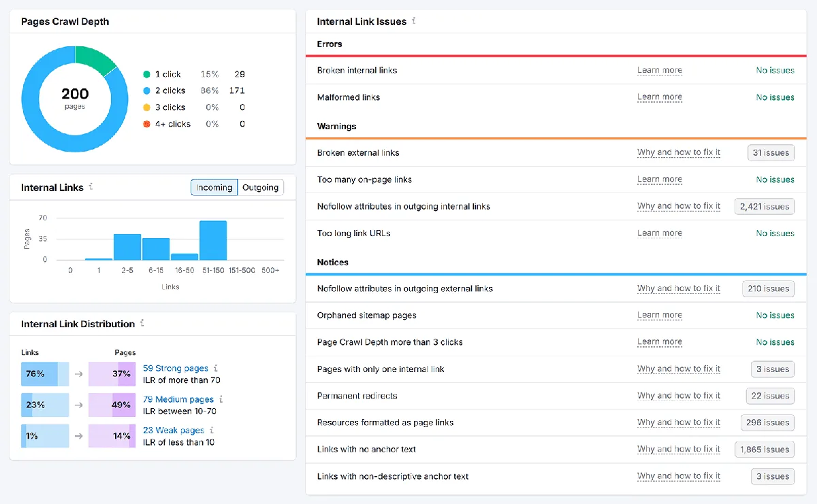Open fix guide for Pages with only one internal link
Screen dimensions: 817x504
coord(679,369)
